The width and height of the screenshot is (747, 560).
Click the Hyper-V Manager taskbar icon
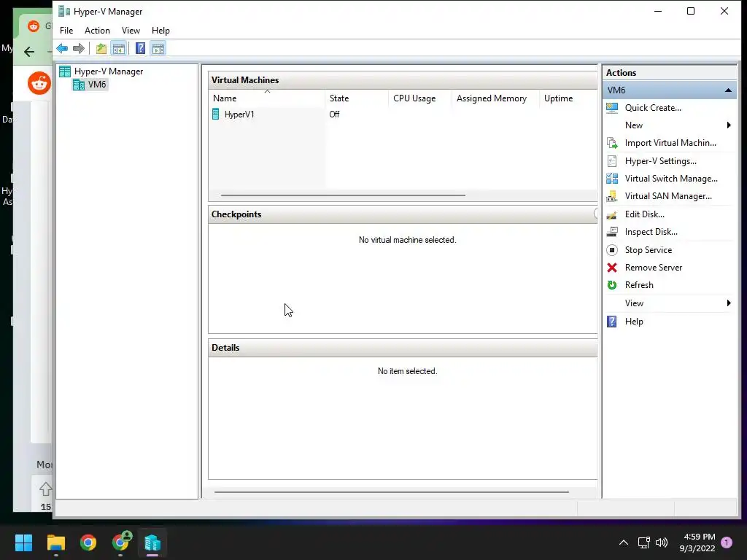point(152,542)
